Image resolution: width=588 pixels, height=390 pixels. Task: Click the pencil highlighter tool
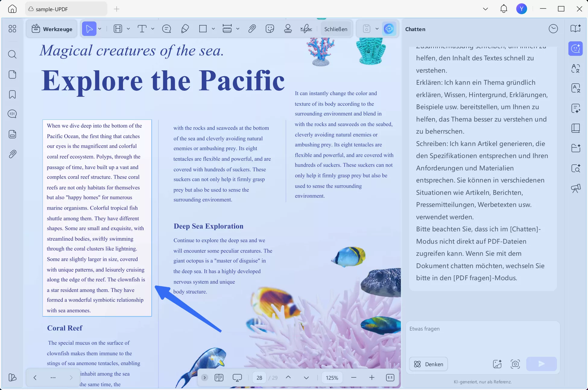coord(185,29)
